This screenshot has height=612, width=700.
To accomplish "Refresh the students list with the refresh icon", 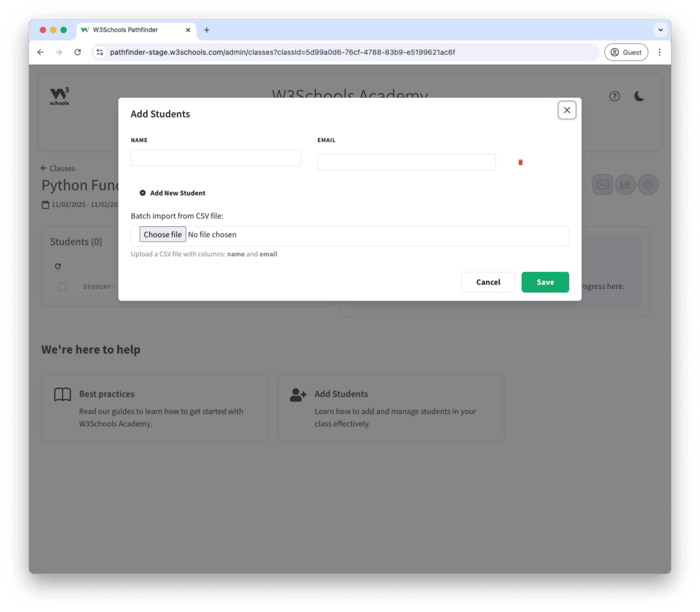I will click(58, 266).
